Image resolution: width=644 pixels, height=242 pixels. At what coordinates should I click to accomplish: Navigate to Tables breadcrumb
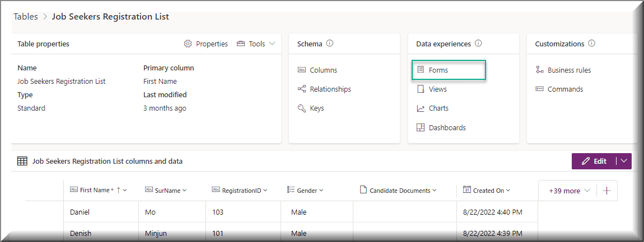point(25,17)
